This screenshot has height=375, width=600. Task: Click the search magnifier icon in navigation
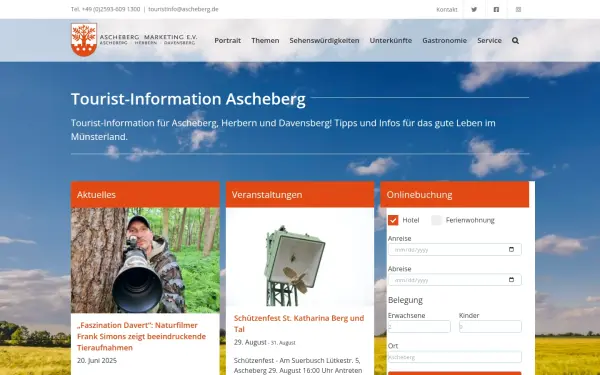pyautogui.click(x=515, y=40)
